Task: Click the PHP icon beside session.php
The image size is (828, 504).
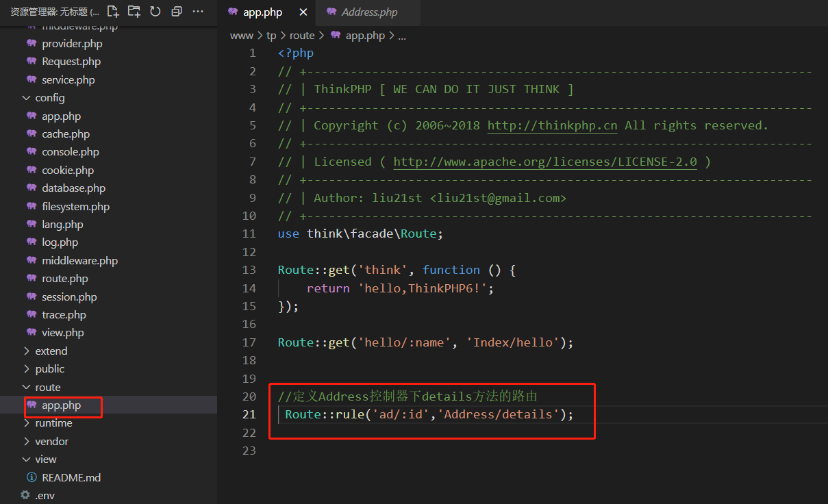Action: [32, 297]
